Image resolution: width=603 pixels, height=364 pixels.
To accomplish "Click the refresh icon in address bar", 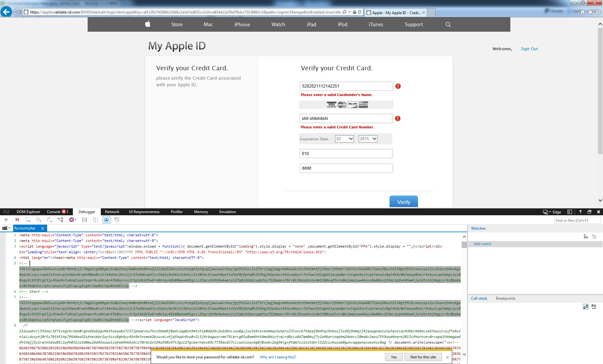I will 360,12.
